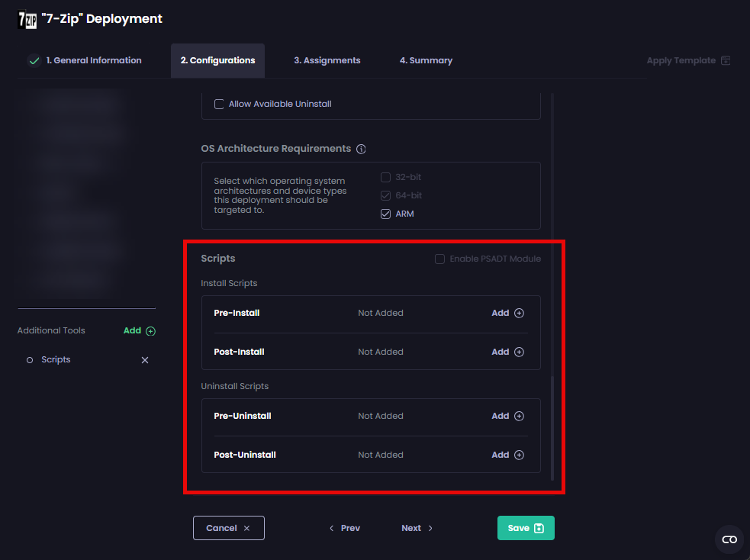750x560 pixels.
Task: Select the Scripts radio button
Action: (x=31, y=359)
